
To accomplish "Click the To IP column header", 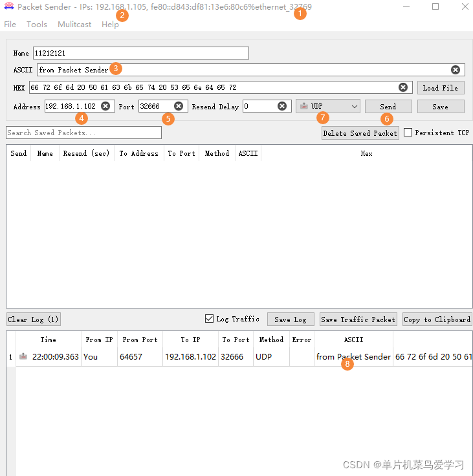I will (x=190, y=340).
